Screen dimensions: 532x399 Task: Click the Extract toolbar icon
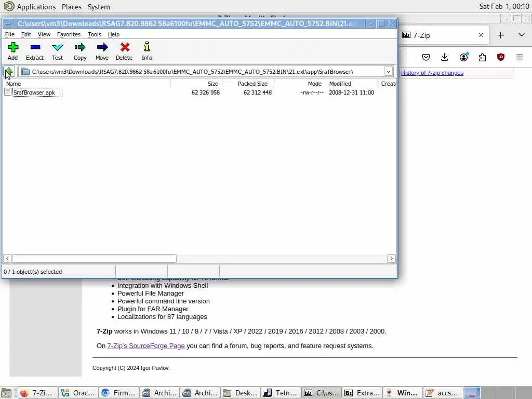coord(35,47)
